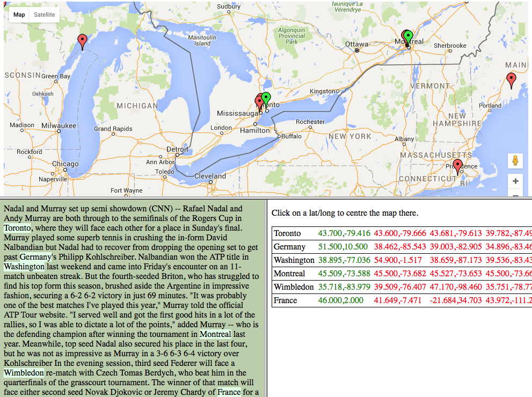The width and height of the screenshot is (532, 397).
Task: Switch to Map view
Action: [19, 14]
